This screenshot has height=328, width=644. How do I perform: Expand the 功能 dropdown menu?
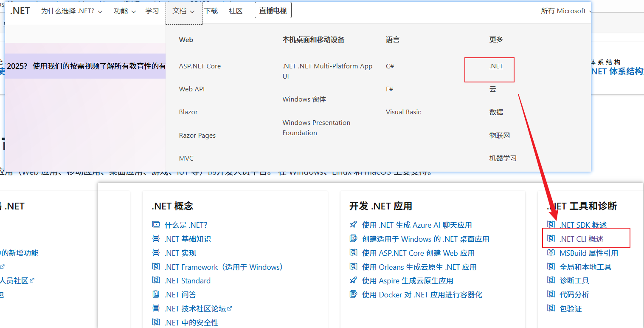125,11
